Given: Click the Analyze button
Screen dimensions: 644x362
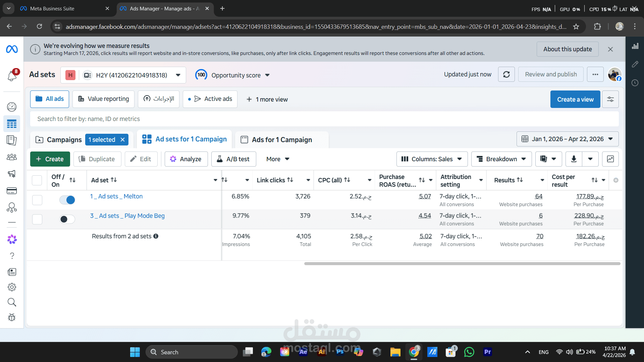Looking at the screenshot, I should tap(186, 159).
